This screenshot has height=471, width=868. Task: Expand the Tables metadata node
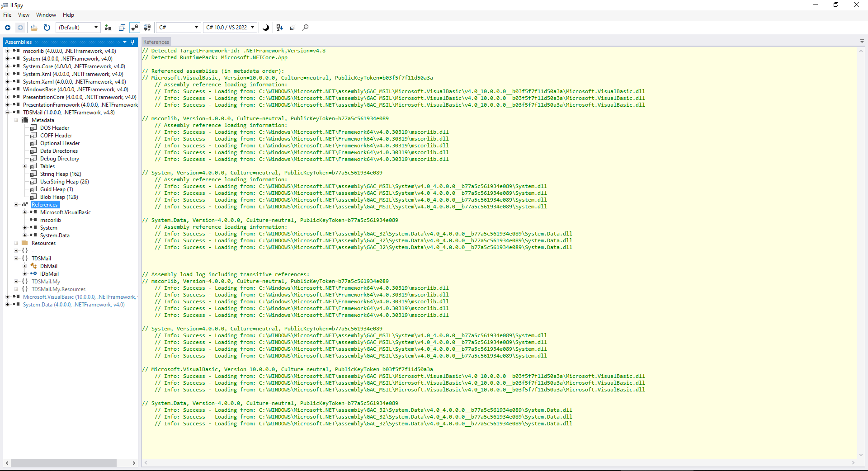(25, 166)
